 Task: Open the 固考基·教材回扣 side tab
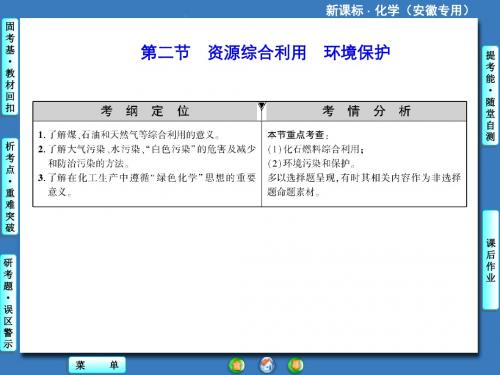10,67
